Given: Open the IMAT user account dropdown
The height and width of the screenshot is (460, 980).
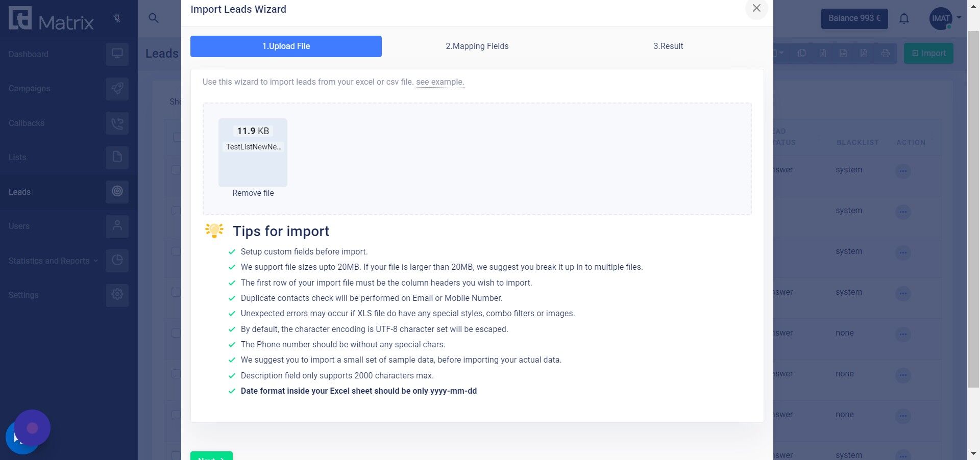Looking at the screenshot, I should 945,19.
